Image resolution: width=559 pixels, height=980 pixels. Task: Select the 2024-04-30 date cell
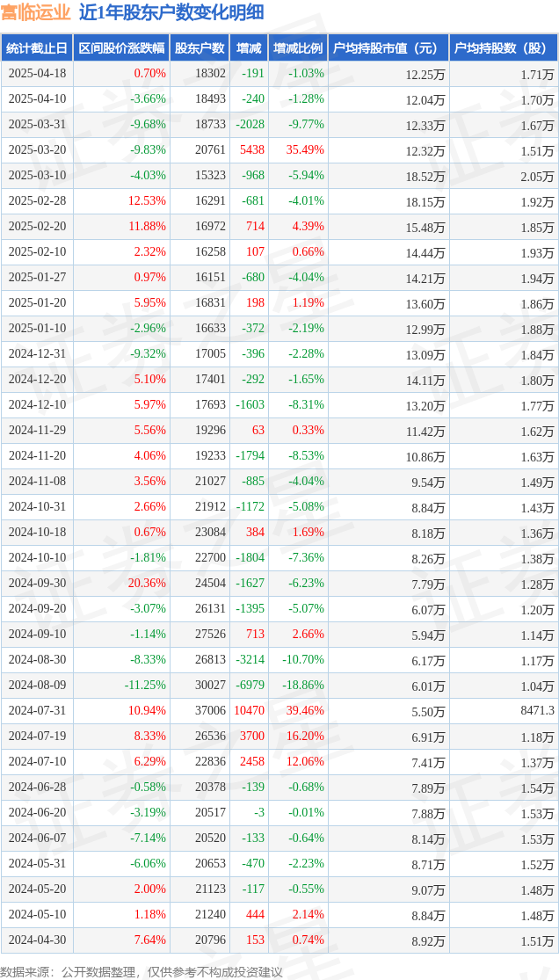tap(37, 940)
